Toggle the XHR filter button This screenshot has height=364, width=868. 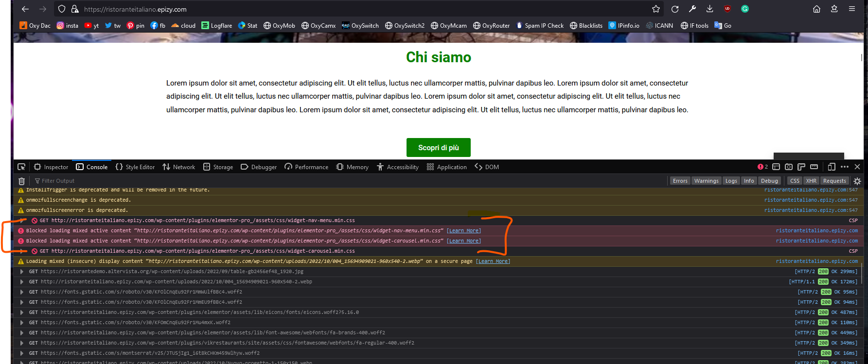point(811,181)
